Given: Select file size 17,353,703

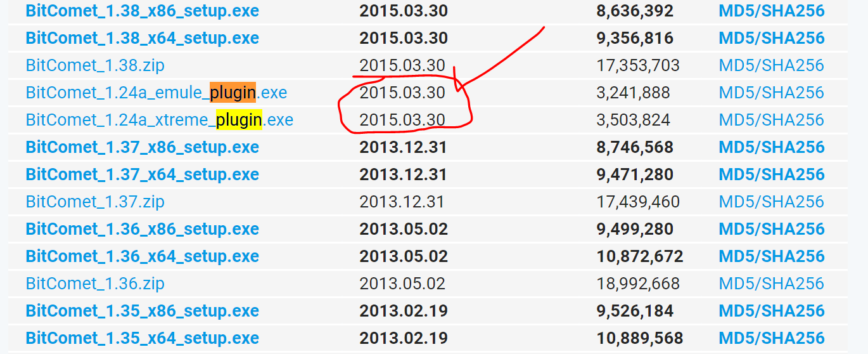Looking at the screenshot, I should tap(638, 65).
